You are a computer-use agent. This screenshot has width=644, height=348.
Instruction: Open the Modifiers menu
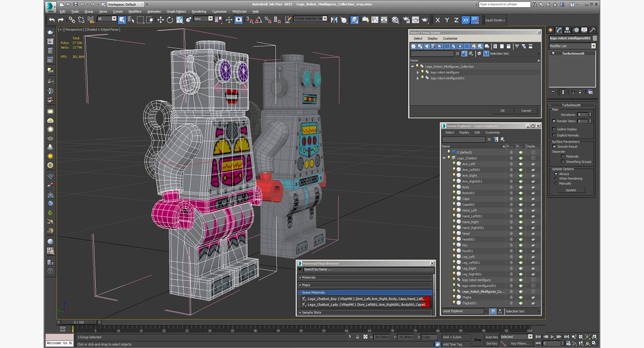(x=135, y=11)
